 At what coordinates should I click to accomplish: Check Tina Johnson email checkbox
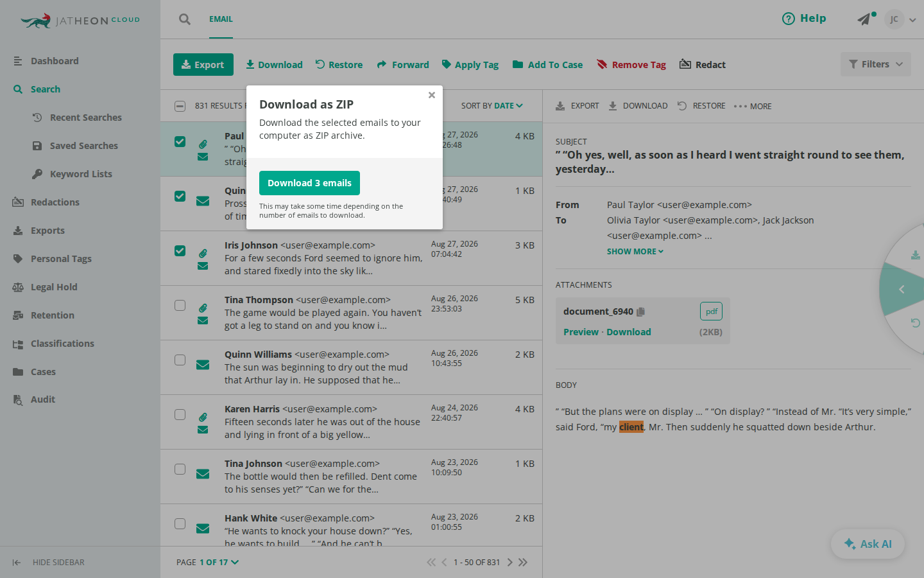(180, 469)
